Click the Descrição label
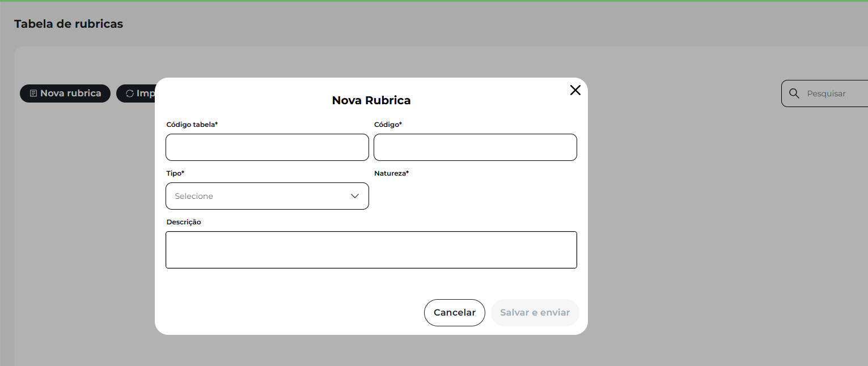This screenshot has height=366, width=868. [184, 222]
